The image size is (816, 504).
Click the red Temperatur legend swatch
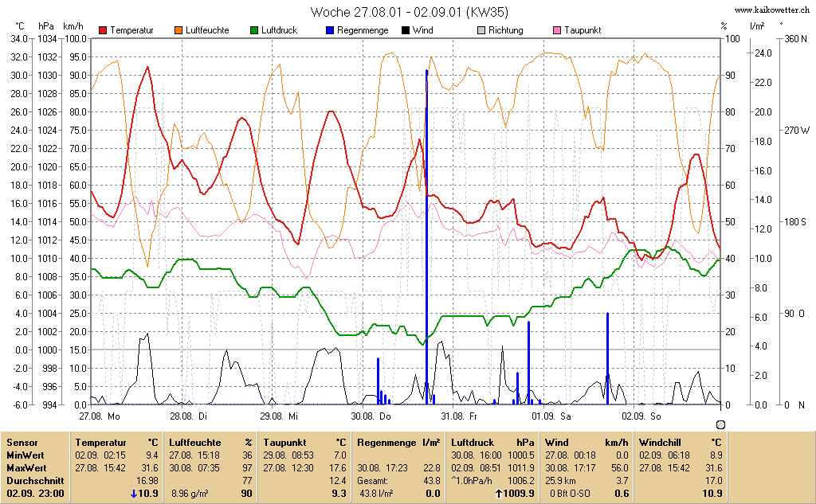pyautogui.click(x=103, y=30)
